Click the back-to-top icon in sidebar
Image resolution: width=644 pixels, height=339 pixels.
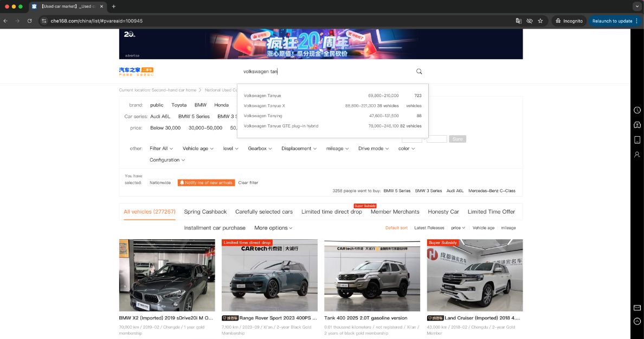(637, 321)
